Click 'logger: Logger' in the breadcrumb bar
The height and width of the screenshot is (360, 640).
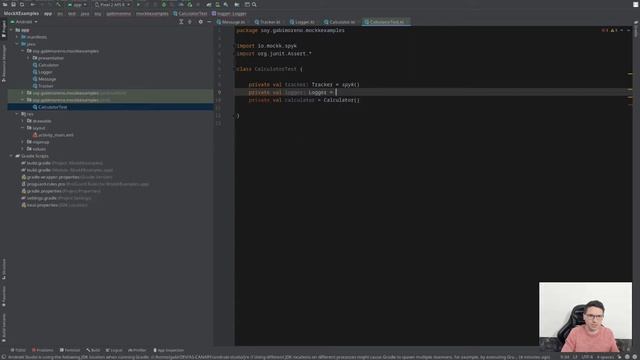(x=229, y=13)
